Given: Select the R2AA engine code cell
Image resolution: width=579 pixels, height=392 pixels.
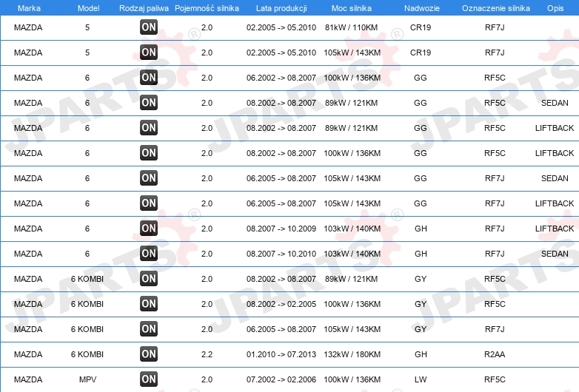Looking at the screenshot, I should tap(495, 354).
